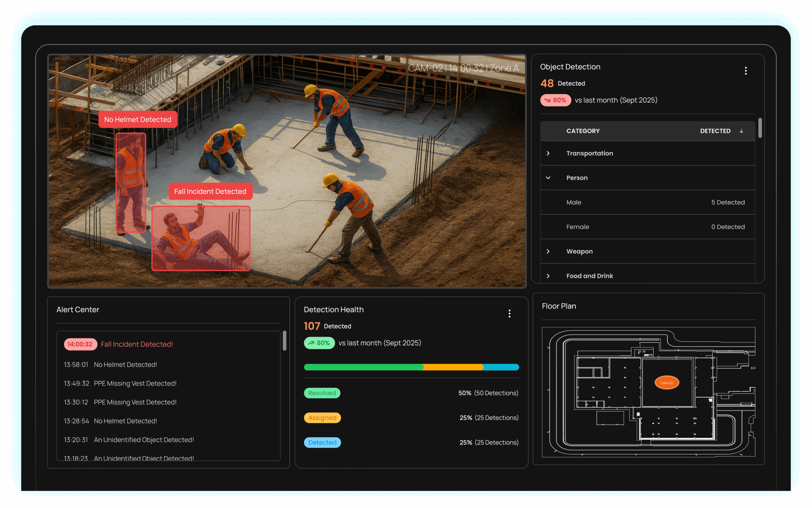Open Object Detection three-dot menu
812x508 pixels.
click(745, 70)
